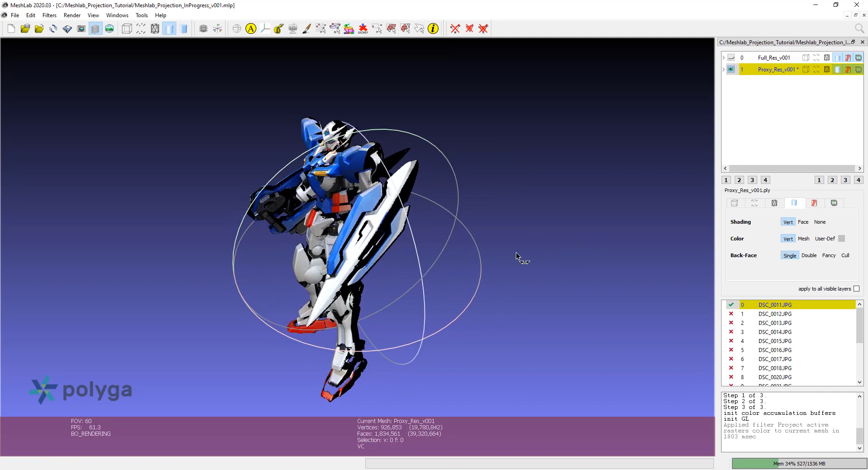Image resolution: width=868 pixels, height=470 pixels.
Task: Toggle visibility of Full_Res_v001 layer
Action: [731, 57]
